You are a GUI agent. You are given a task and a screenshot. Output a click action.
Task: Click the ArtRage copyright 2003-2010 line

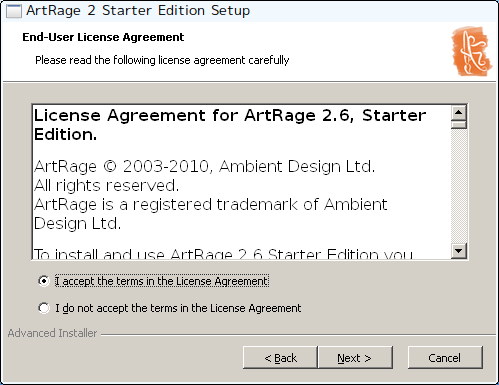click(204, 166)
